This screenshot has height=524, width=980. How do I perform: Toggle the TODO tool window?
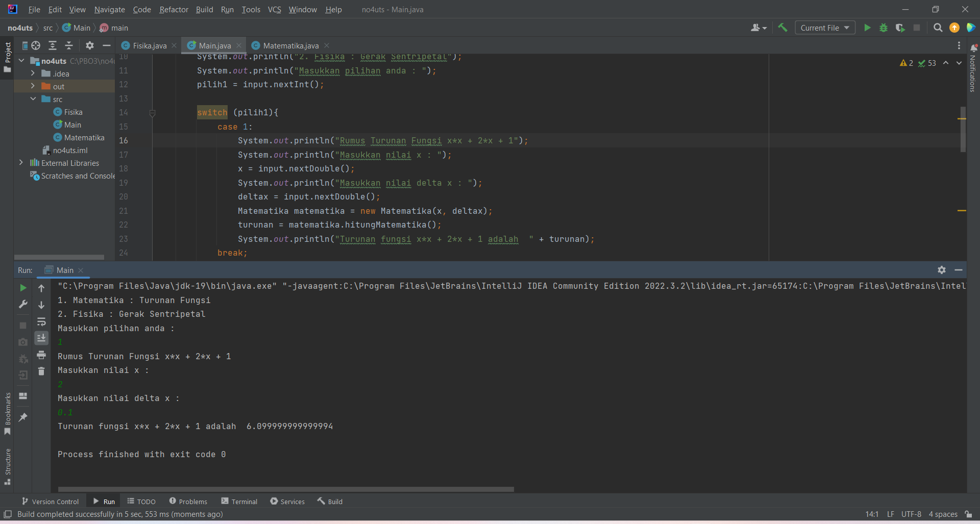[x=141, y=501]
